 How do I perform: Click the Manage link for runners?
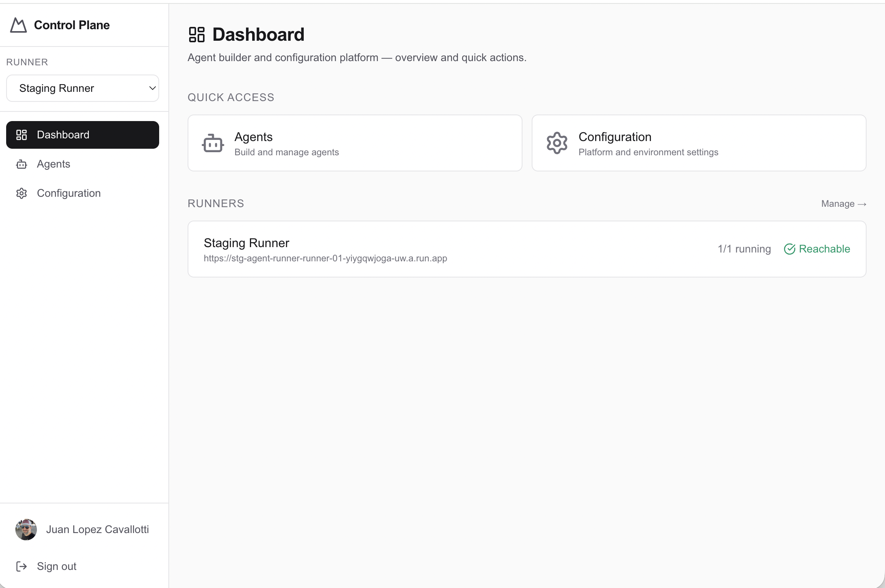(x=843, y=204)
